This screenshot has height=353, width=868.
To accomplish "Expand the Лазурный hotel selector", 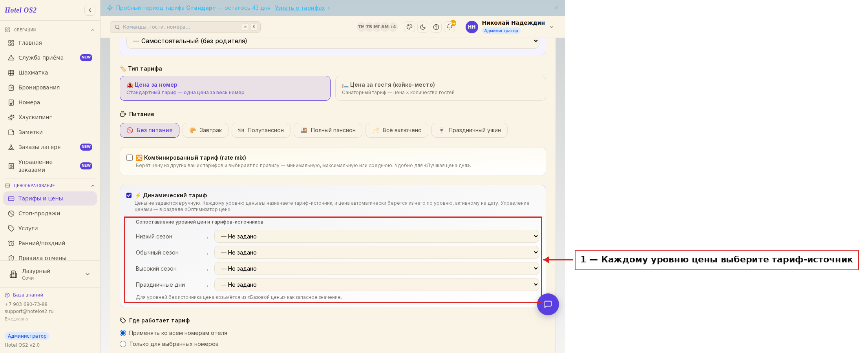I will (50, 274).
